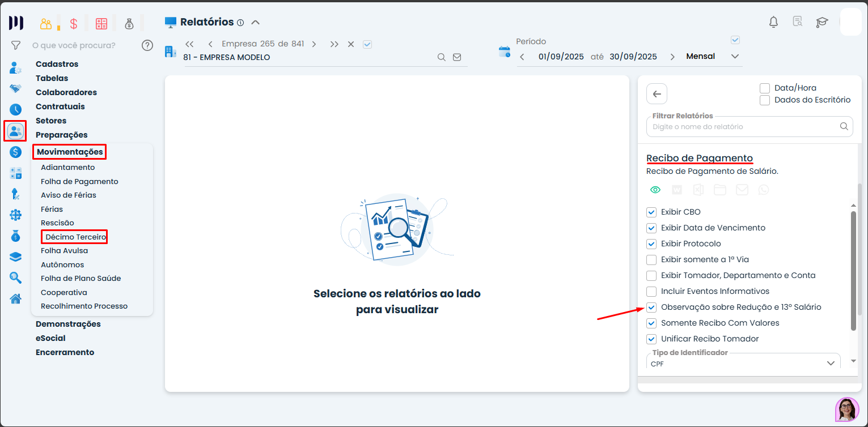868x427 pixels.
Task: Click the Filtrar Relatórios search field
Action: coord(743,127)
